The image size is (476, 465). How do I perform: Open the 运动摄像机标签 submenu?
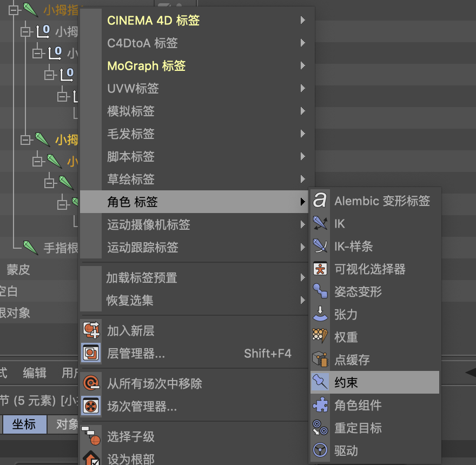194,224
